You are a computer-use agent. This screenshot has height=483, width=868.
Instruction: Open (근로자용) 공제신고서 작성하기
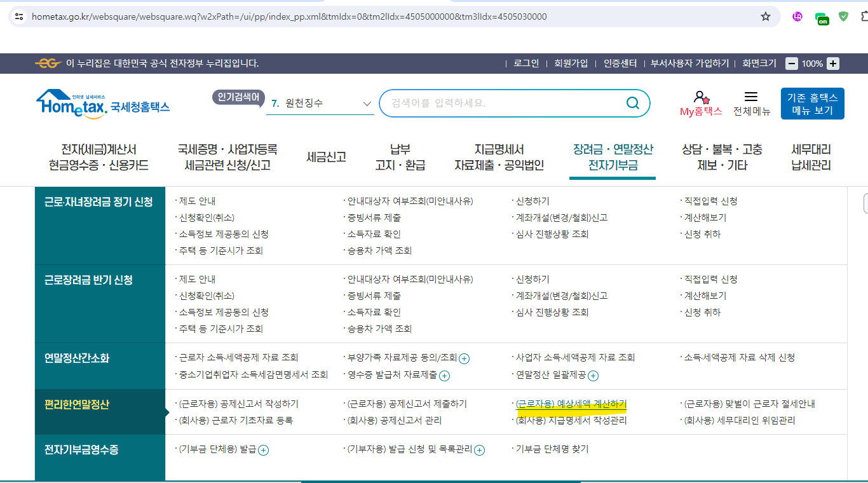tap(238, 404)
